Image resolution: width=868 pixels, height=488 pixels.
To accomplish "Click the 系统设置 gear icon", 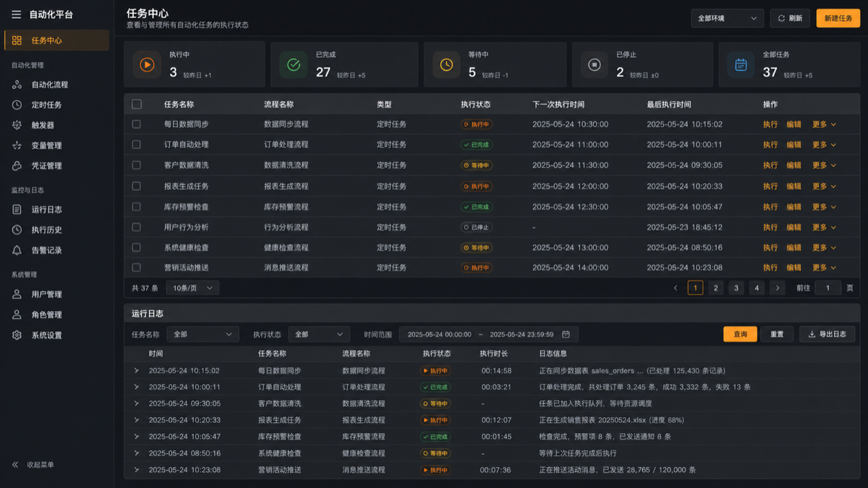I will [17, 335].
